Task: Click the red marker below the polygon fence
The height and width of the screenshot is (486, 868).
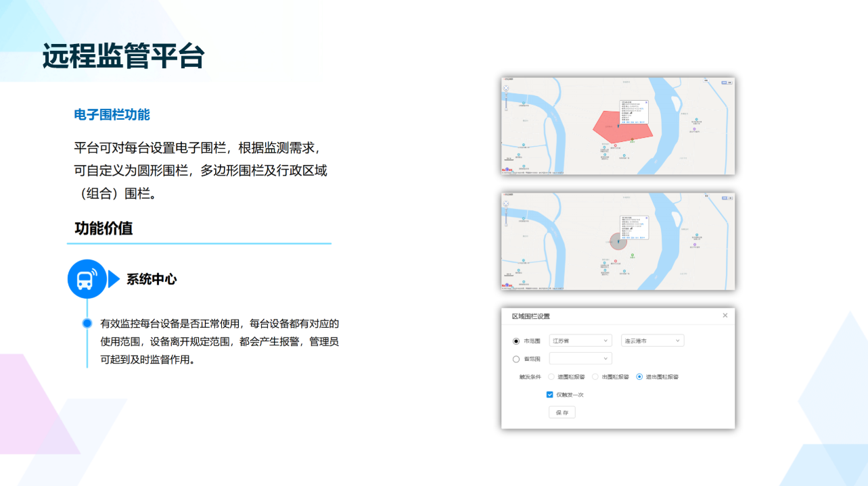Action: click(616, 145)
